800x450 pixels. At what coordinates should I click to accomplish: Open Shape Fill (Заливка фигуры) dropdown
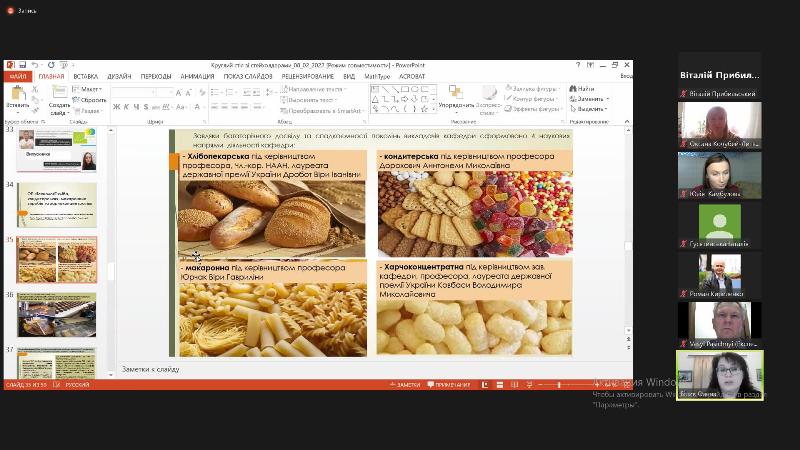pyautogui.click(x=533, y=88)
